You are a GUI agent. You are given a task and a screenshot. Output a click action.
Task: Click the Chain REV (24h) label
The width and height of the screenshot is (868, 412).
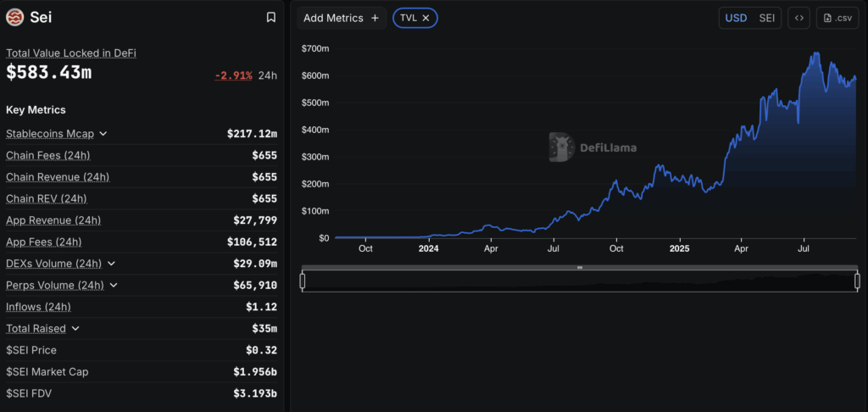pyautogui.click(x=47, y=199)
